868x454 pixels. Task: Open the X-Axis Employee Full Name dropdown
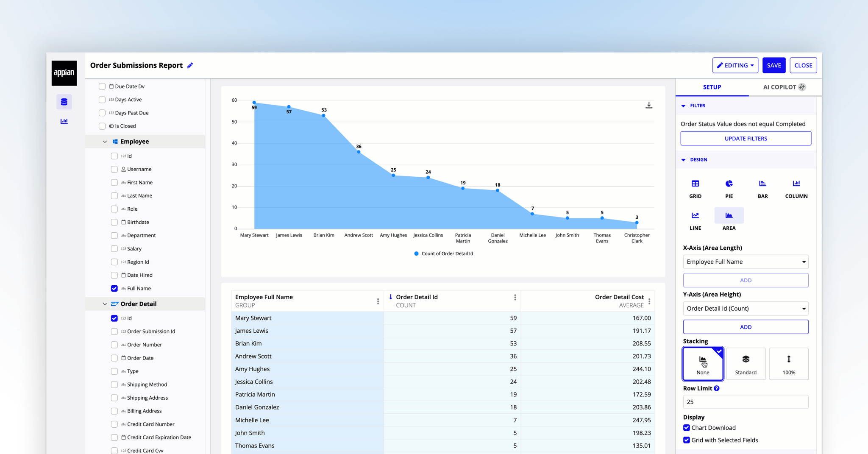746,262
